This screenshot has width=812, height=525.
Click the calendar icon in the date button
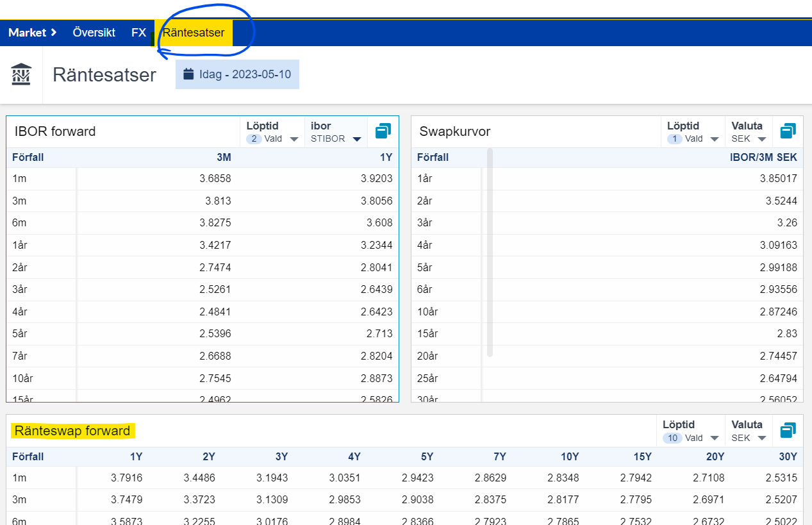point(188,74)
